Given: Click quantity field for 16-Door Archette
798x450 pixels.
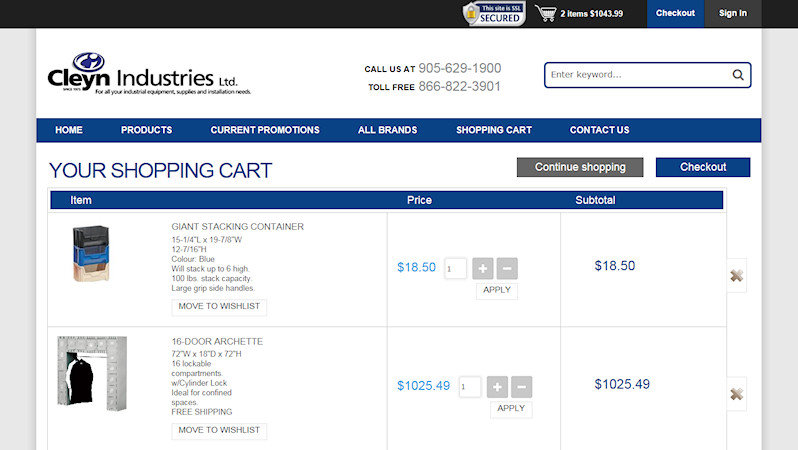Looking at the screenshot, I should (x=470, y=387).
